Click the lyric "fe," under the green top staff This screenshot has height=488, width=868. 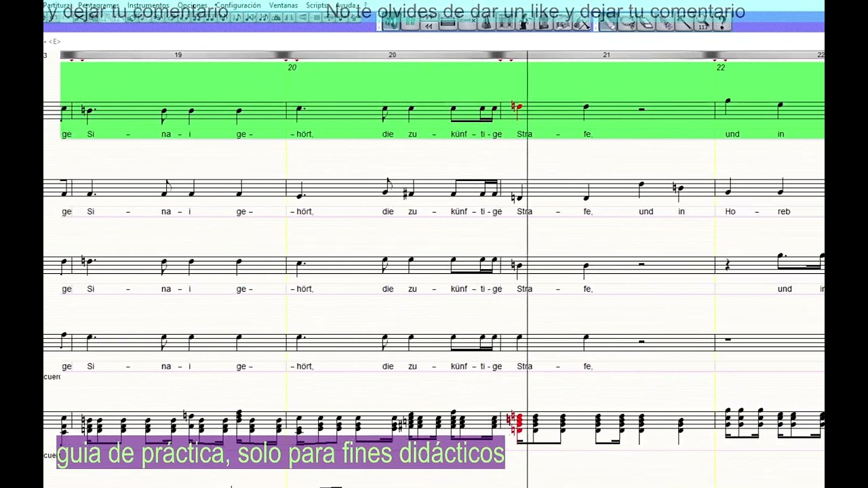(588, 134)
